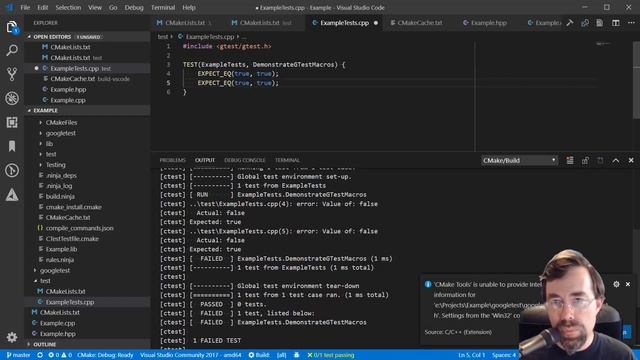The height and width of the screenshot is (360, 640).
Task: Dismiss the CMake Tools notification
Action: coord(628,284)
